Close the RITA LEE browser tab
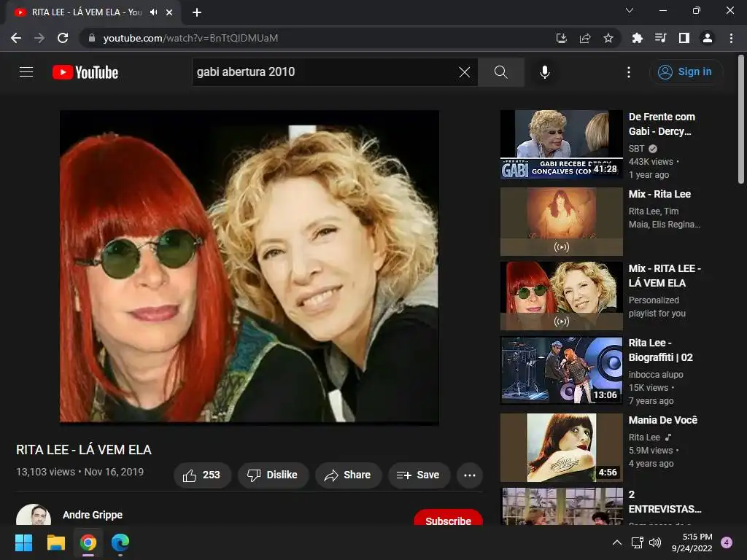This screenshot has width=747, height=560. point(169,12)
